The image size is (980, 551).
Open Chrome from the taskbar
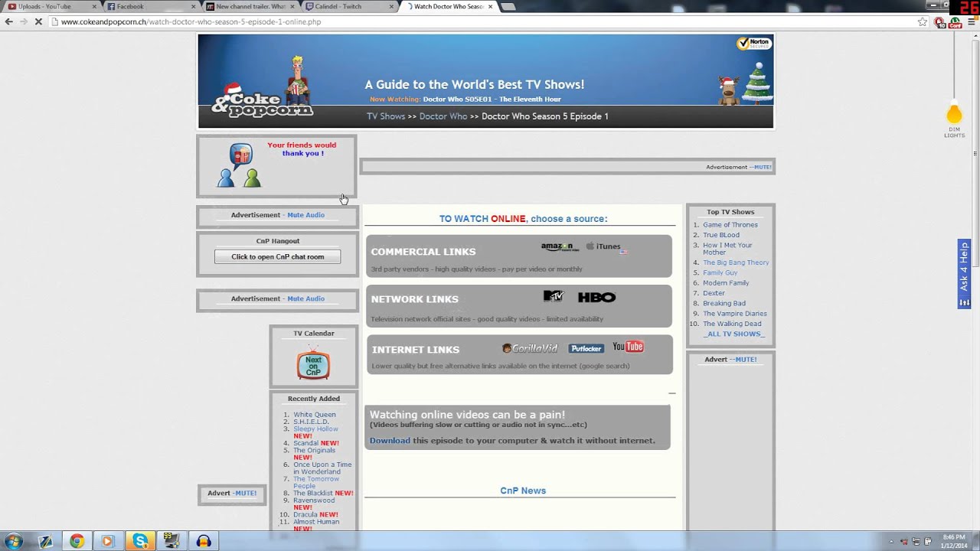tap(77, 541)
